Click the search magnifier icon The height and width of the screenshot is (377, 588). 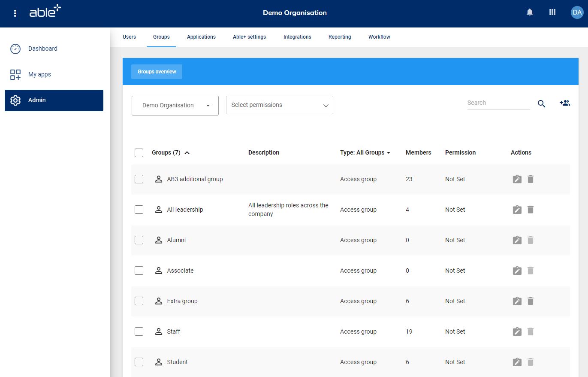(541, 103)
